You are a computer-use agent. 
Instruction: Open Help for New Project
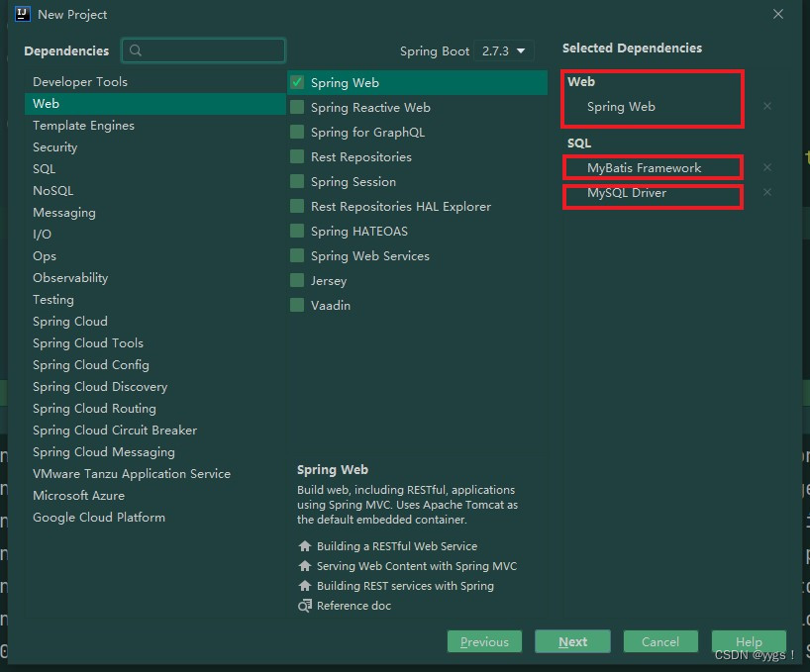tap(749, 641)
